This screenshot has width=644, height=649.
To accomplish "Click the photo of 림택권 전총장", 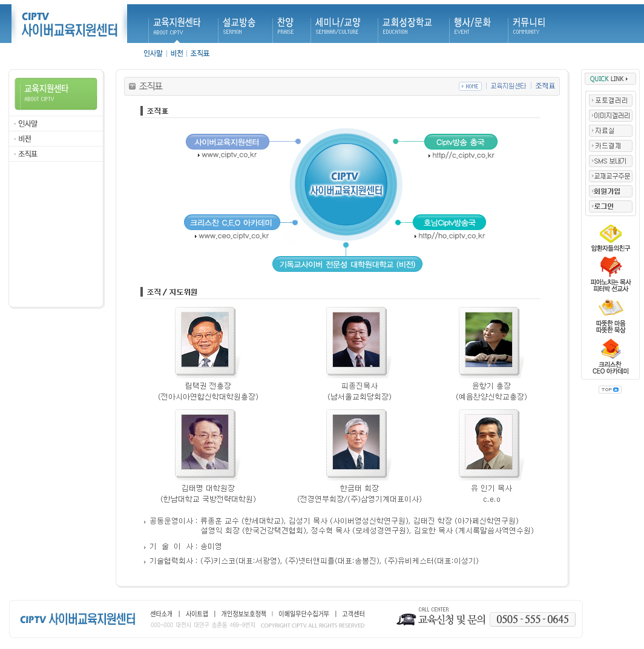I will pyautogui.click(x=205, y=340).
